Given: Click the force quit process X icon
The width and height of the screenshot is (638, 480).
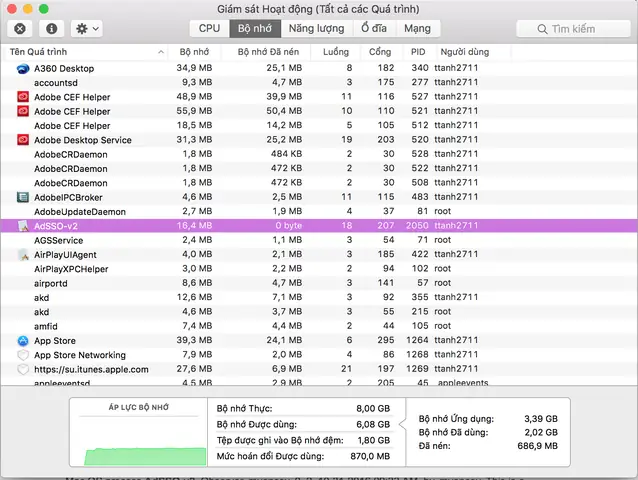Looking at the screenshot, I should coord(20,28).
